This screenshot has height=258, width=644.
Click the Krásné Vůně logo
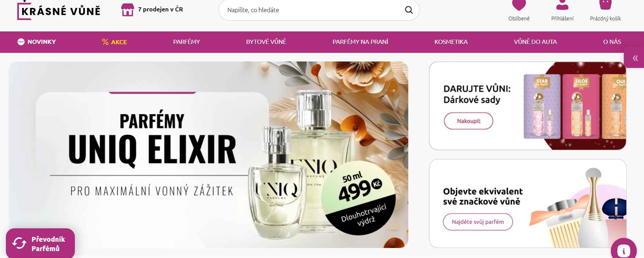pos(59,10)
